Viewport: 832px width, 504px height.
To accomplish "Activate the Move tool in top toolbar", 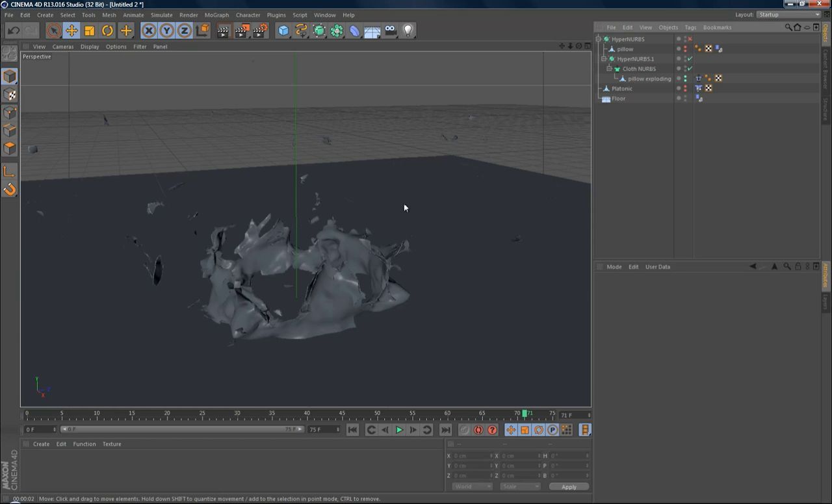I will [71, 31].
